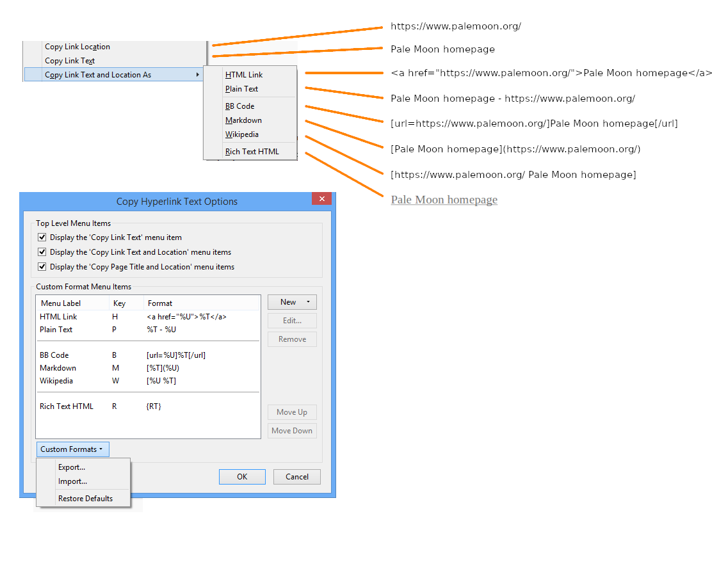This screenshot has height=562, width=728.
Task: Click the Menu Label column header
Action: [73, 303]
